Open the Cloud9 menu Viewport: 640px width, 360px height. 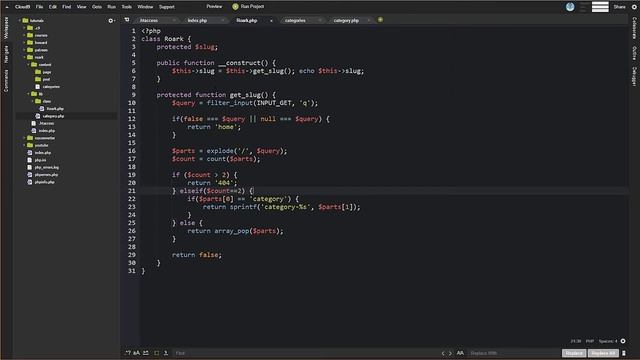(x=22, y=7)
